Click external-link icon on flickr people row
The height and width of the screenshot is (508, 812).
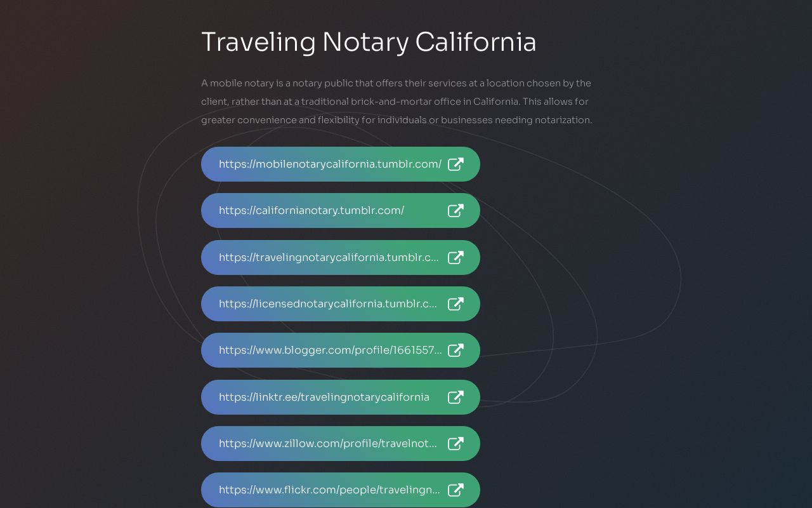(455, 490)
